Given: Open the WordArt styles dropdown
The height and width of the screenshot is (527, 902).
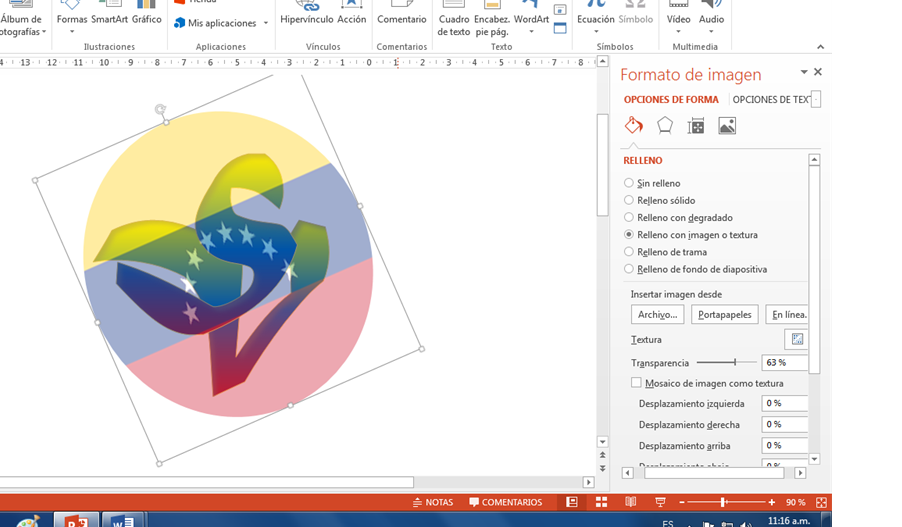Looking at the screenshot, I should pyautogui.click(x=531, y=32).
